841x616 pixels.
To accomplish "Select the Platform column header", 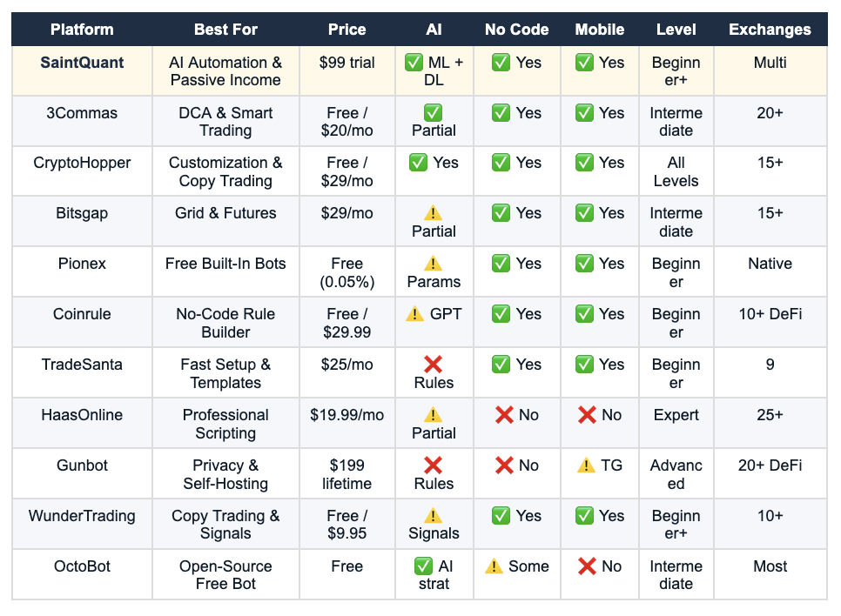I will click(82, 30).
